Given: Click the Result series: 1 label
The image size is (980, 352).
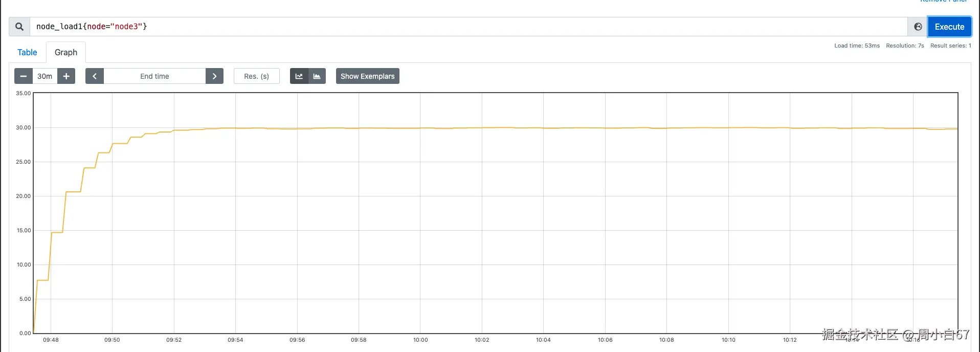Looking at the screenshot, I should point(950,46).
